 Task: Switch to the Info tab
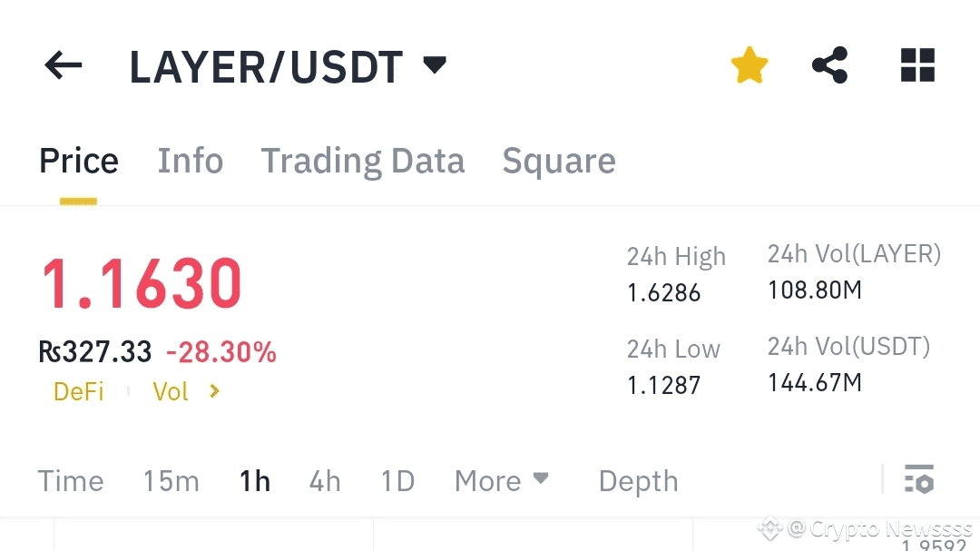click(x=191, y=161)
